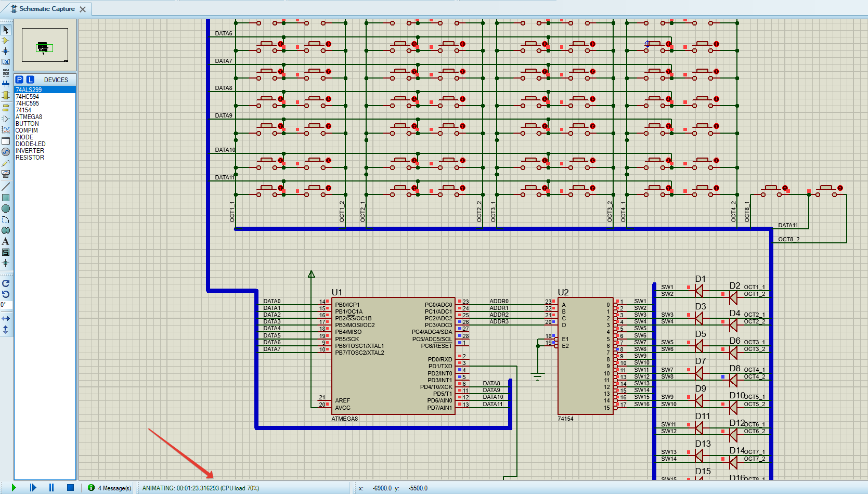The image size is (868, 494).
Task: Pause the running simulation
Action: coord(51,488)
